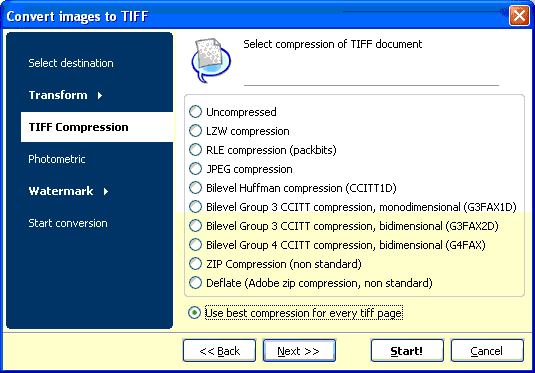535x373 pixels.
Task: Go to the Photometric section
Action: click(57, 159)
